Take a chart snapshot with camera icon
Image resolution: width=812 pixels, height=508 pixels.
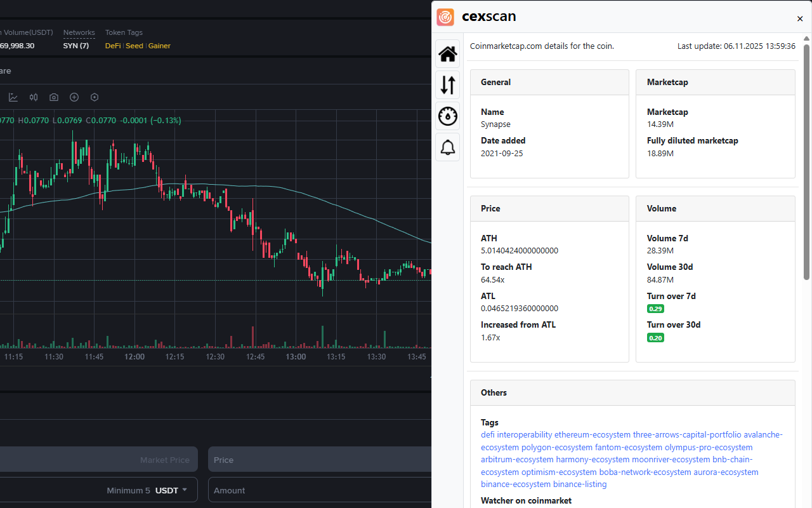[x=54, y=97]
